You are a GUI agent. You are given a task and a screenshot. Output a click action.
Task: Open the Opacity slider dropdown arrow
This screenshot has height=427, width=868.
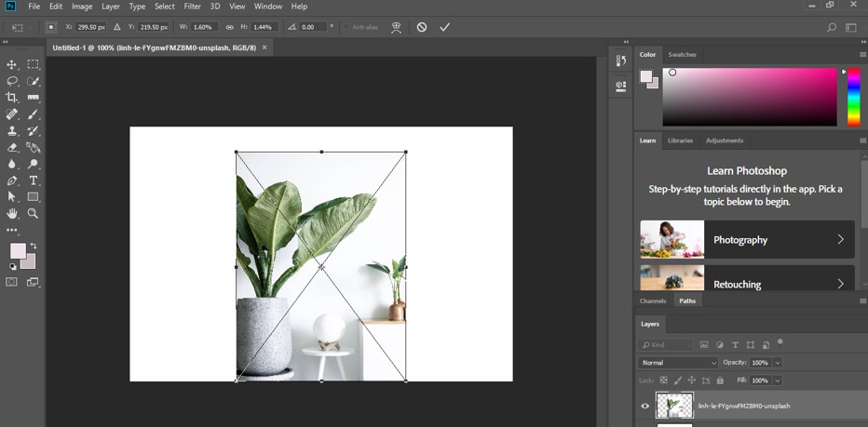(x=778, y=363)
